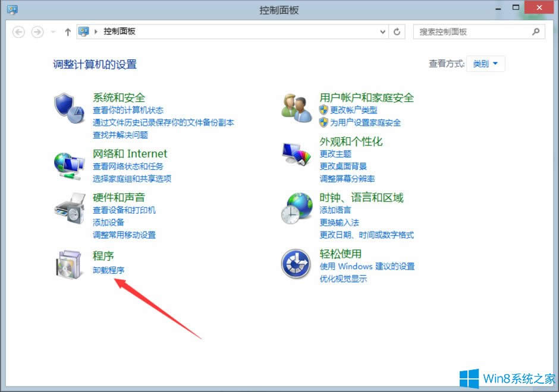Image resolution: width=559 pixels, height=392 pixels.
Task: Open 硬件和声音 via printer icon
Action: (68, 208)
